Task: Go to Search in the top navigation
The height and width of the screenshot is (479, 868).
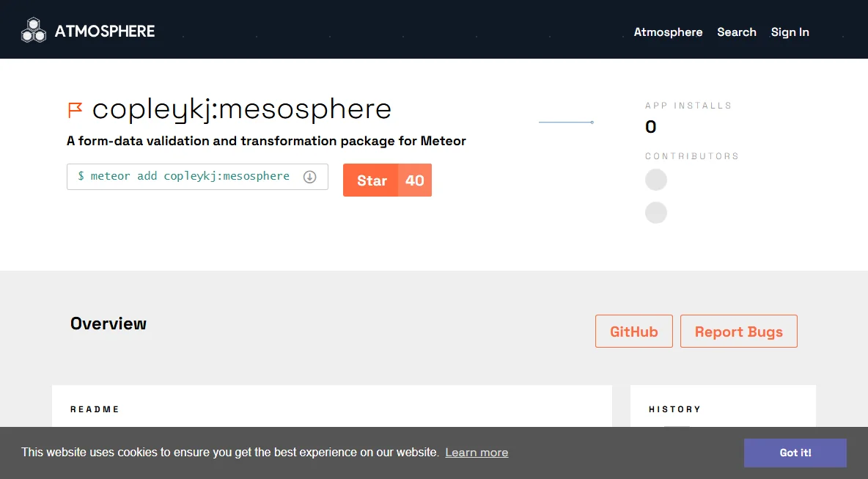Action: pyautogui.click(x=736, y=32)
